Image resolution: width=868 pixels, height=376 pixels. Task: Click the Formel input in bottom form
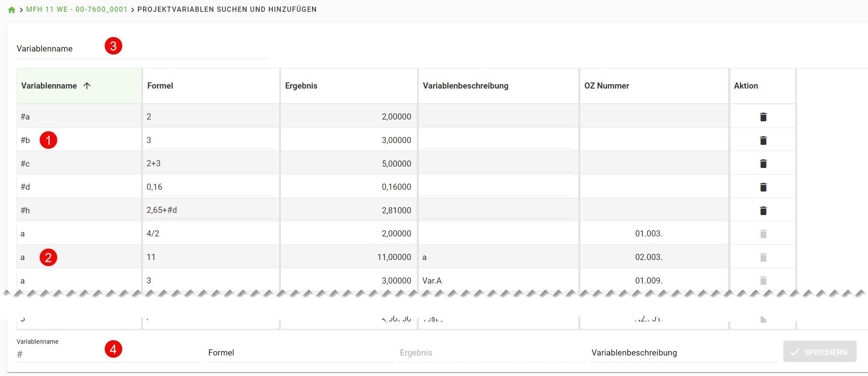[x=300, y=353]
